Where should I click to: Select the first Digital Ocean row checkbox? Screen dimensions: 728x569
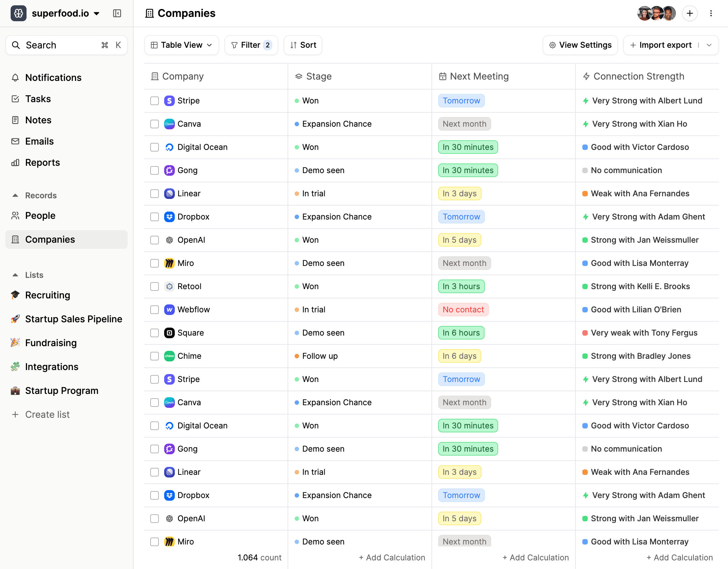[x=154, y=147]
